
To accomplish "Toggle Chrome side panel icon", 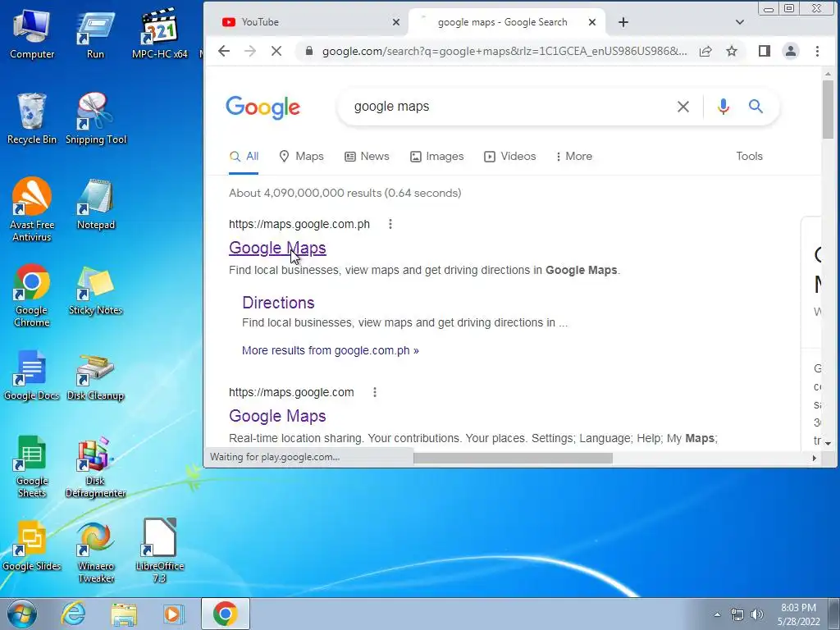I will tap(764, 51).
